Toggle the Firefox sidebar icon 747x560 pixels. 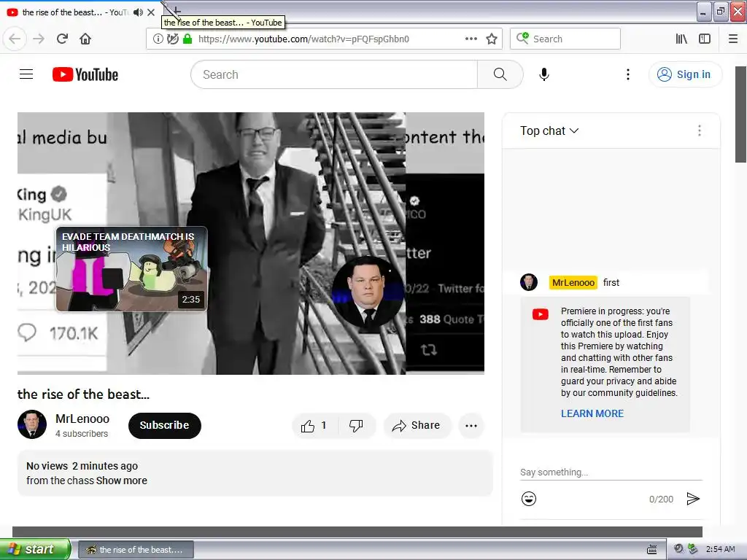coord(705,39)
